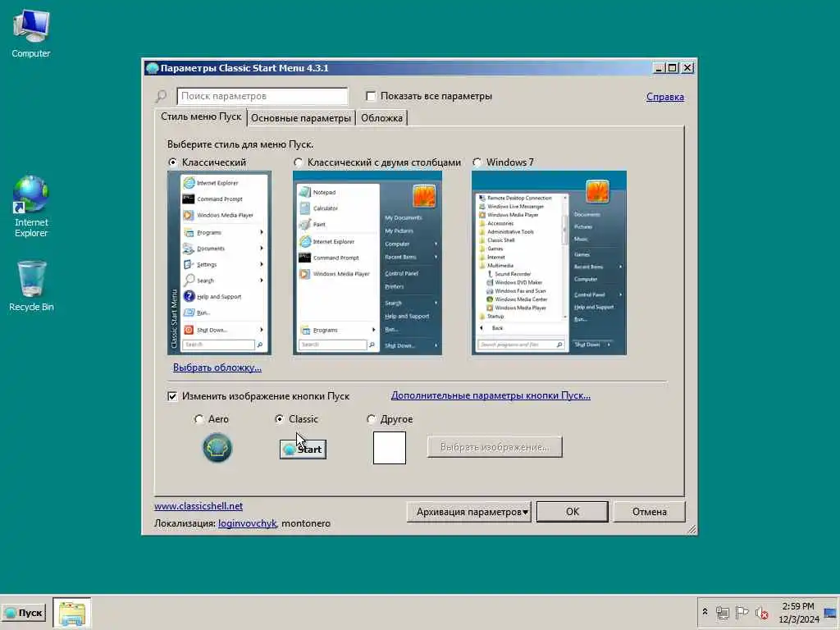The image size is (840, 630).
Task: Toggle Изменить изображение кнопки Пуск checkbox
Action: click(x=172, y=396)
